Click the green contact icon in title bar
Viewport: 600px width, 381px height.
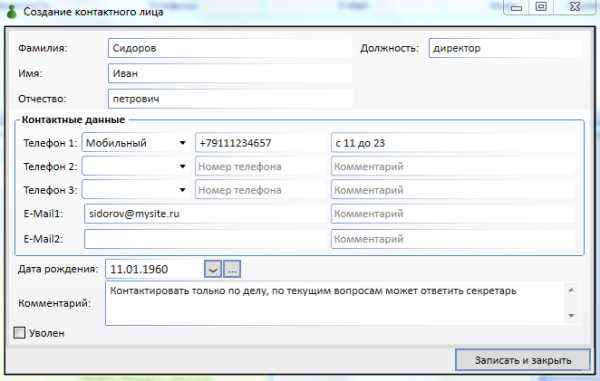12,11
